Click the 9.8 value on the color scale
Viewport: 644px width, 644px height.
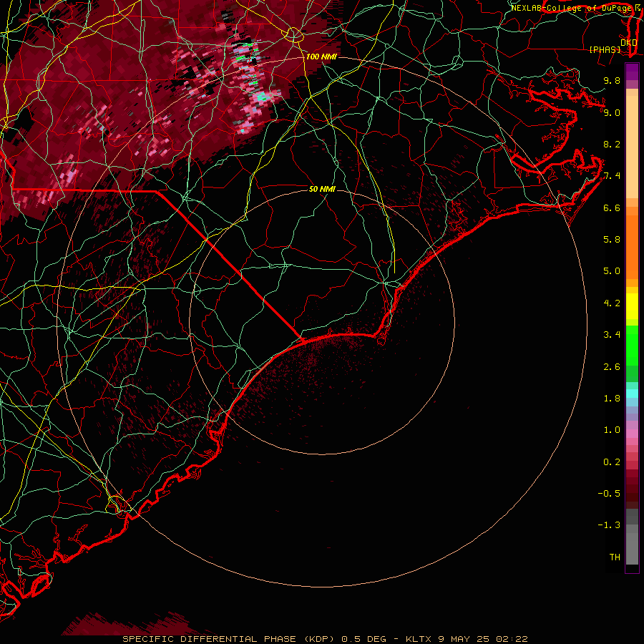click(x=612, y=80)
